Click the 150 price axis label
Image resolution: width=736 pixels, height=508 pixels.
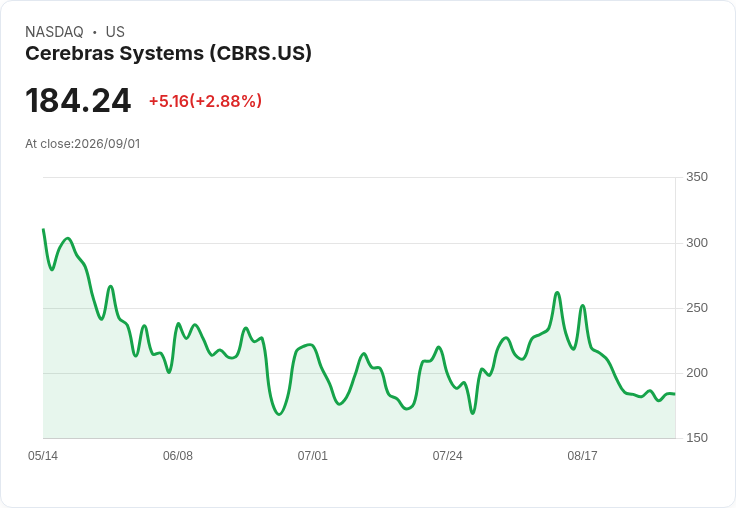(x=697, y=438)
